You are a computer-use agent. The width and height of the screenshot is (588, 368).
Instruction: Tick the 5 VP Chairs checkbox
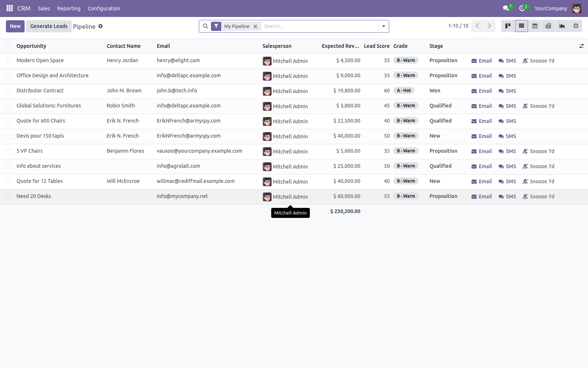[8, 151]
